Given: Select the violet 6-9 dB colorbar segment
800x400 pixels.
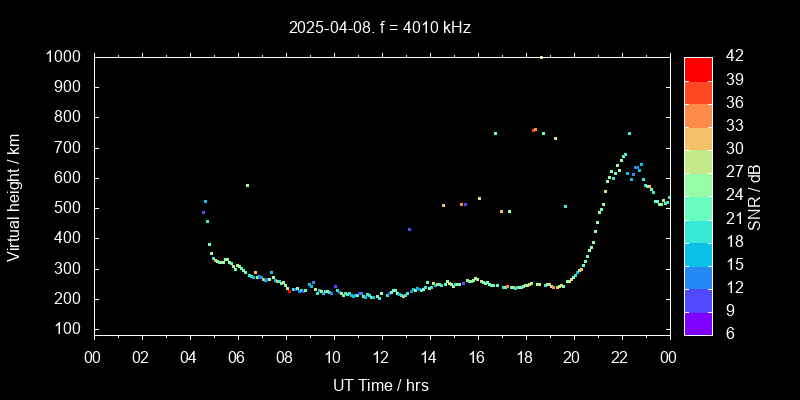Looking at the screenshot, I should 698,322.
